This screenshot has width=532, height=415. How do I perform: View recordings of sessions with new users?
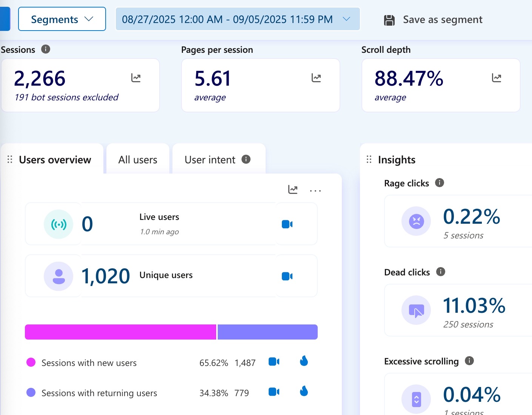pyautogui.click(x=274, y=362)
